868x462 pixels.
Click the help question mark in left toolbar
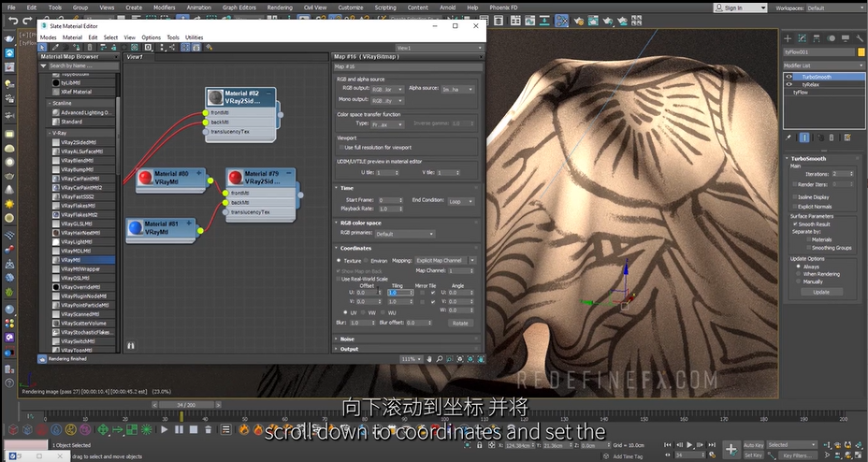click(x=9, y=383)
